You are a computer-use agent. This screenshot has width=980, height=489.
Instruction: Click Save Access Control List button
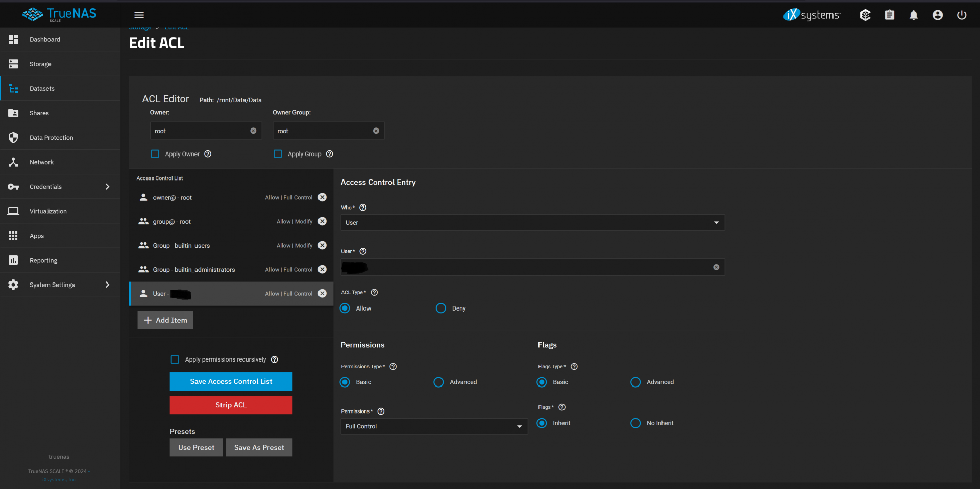pyautogui.click(x=231, y=381)
